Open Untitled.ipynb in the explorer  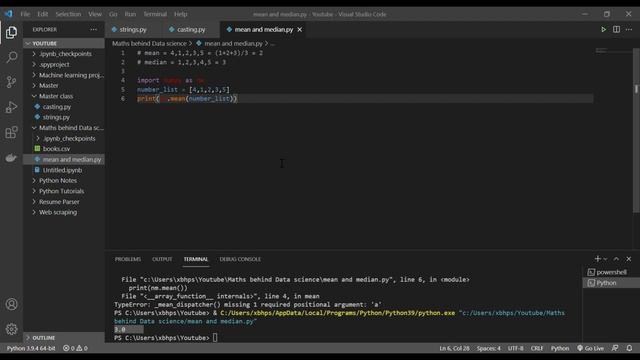(64, 170)
